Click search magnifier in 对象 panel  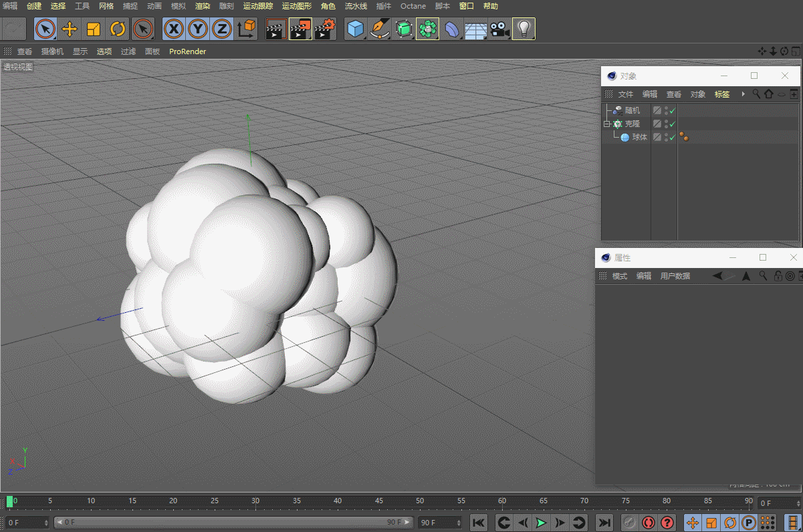pyautogui.click(x=756, y=94)
